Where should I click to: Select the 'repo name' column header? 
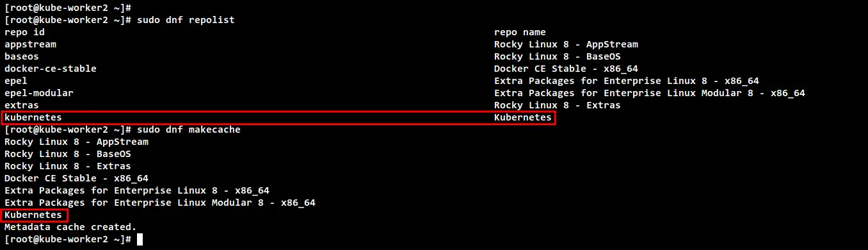[520, 32]
